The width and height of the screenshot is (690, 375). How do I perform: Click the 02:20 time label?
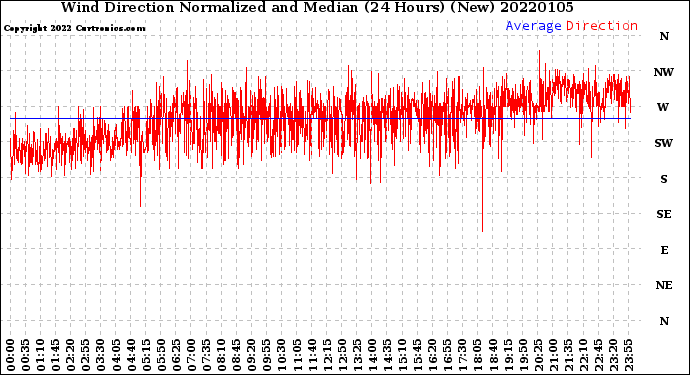click(x=71, y=355)
